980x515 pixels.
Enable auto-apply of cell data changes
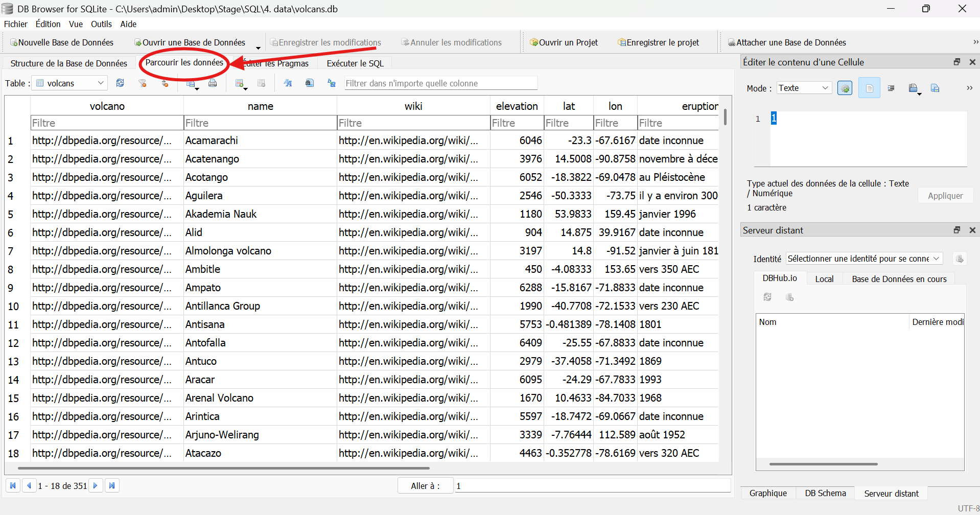coord(845,88)
